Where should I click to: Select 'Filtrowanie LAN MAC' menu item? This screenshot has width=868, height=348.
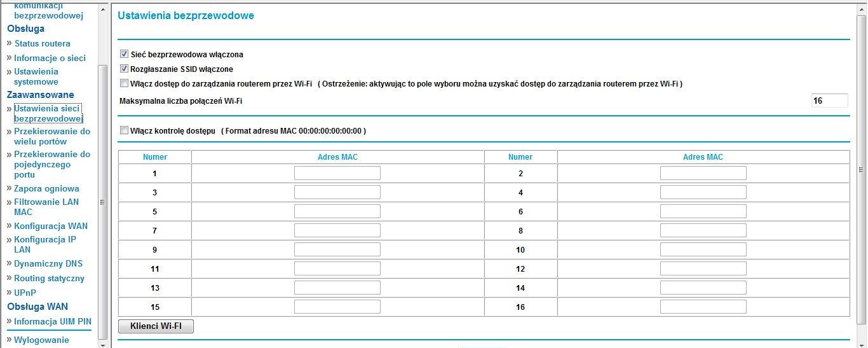tap(46, 207)
